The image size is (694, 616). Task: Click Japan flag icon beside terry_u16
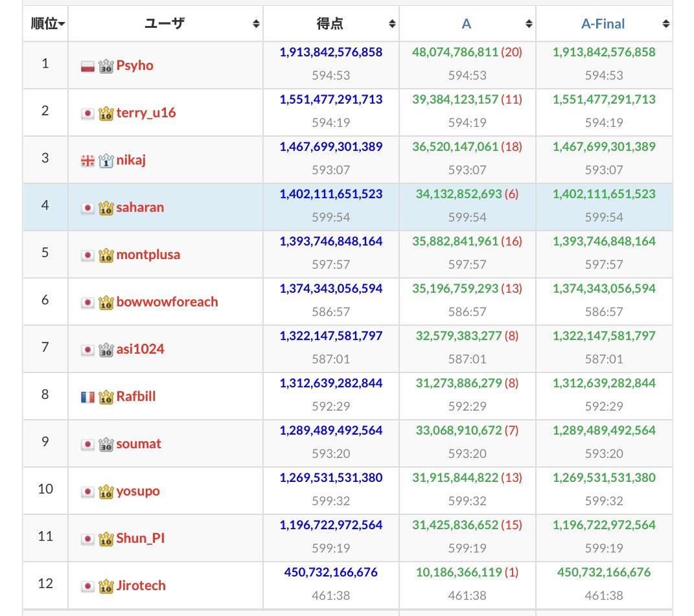tap(87, 114)
